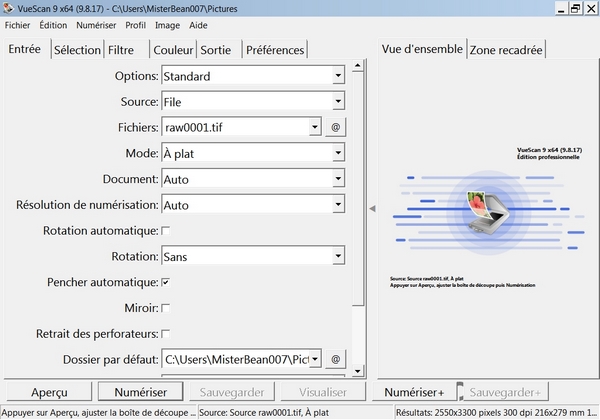Open the Rotation dropdown showing Sans

pyautogui.click(x=253, y=256)
